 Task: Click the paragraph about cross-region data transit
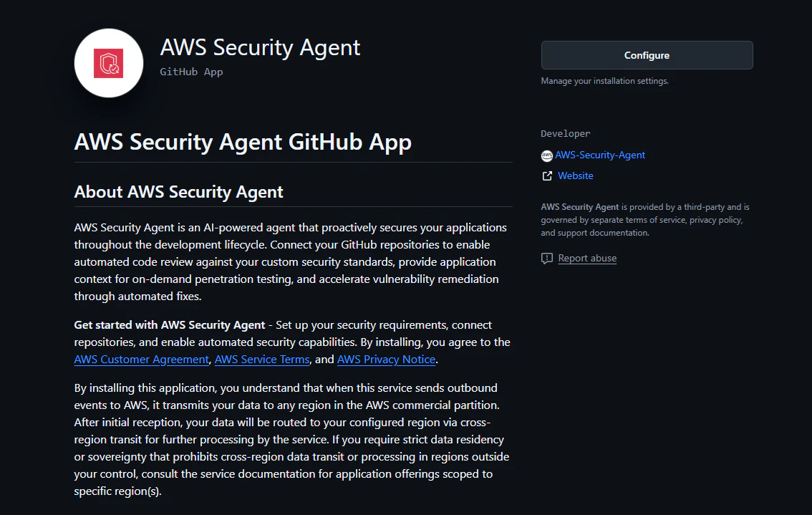click(292, 439)
